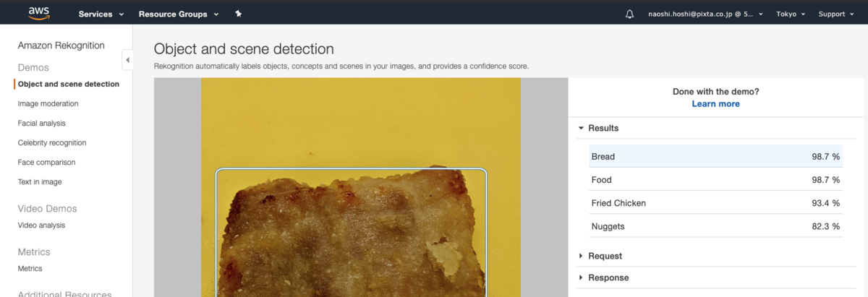
Task: Select the Fried Chicken result row
Action: tap(715, 203)
